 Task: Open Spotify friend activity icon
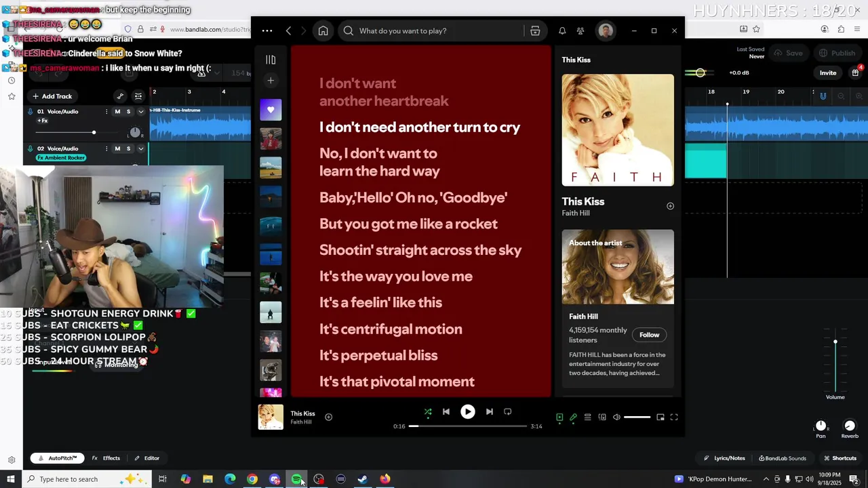pyautogui.click(x=580, y=30)
